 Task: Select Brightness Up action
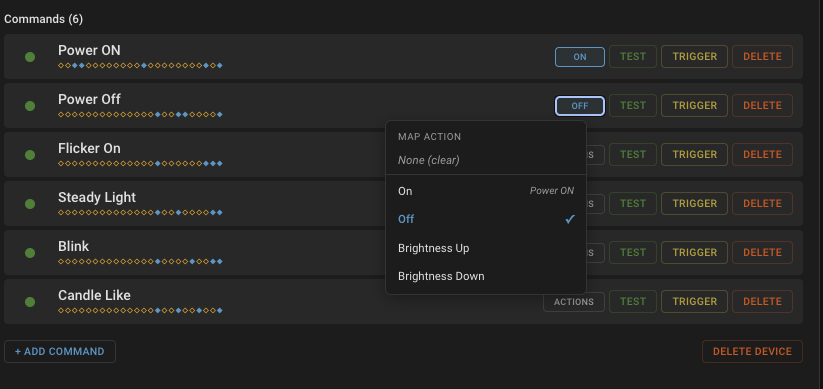point(486,248)
